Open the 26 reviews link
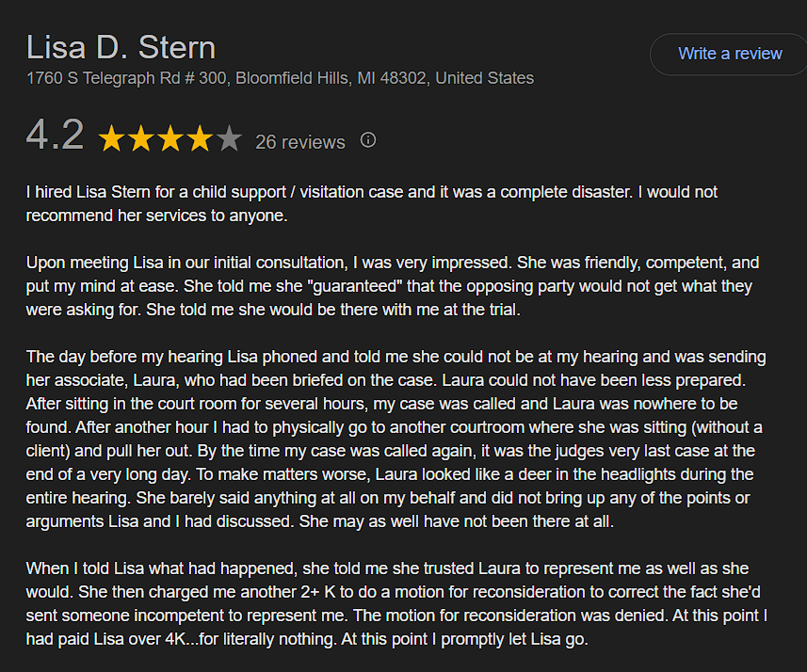Screen dimensions: 807x672 pos(299,142)
